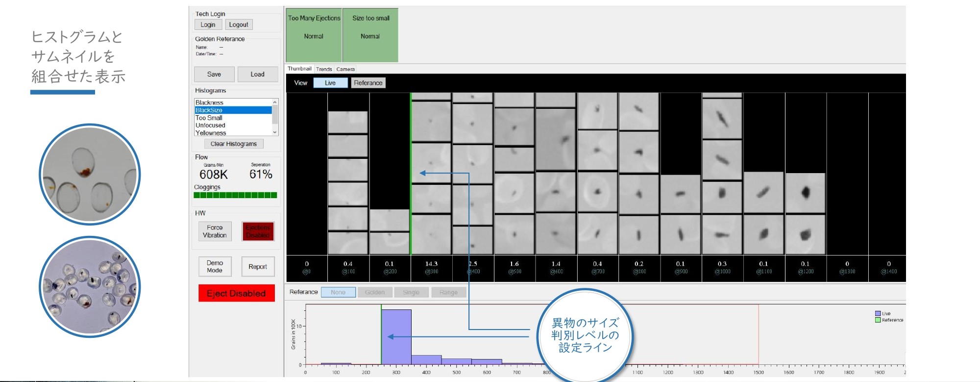980x382 pixels.
Task: Select the Live view option
Action: [x=330, y=83]
